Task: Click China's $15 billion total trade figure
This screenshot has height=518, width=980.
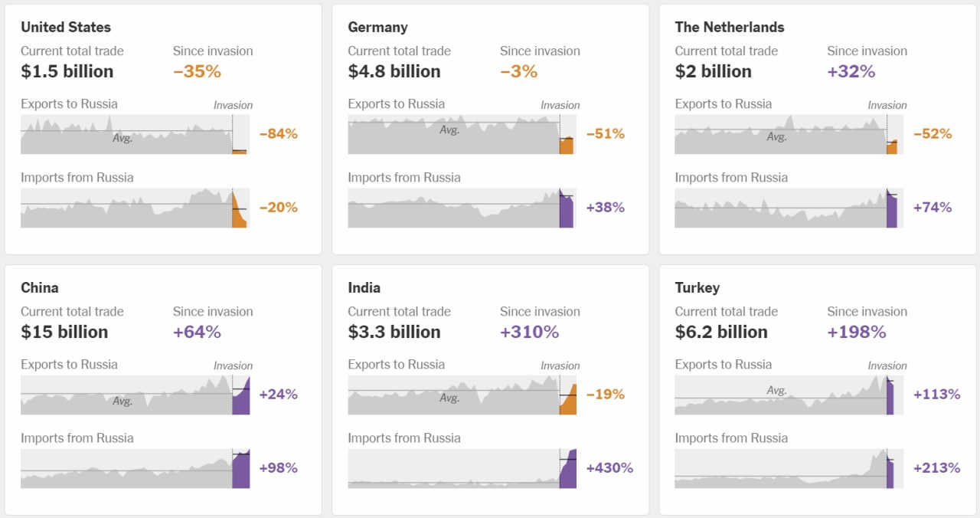Action: pos(64,332)
